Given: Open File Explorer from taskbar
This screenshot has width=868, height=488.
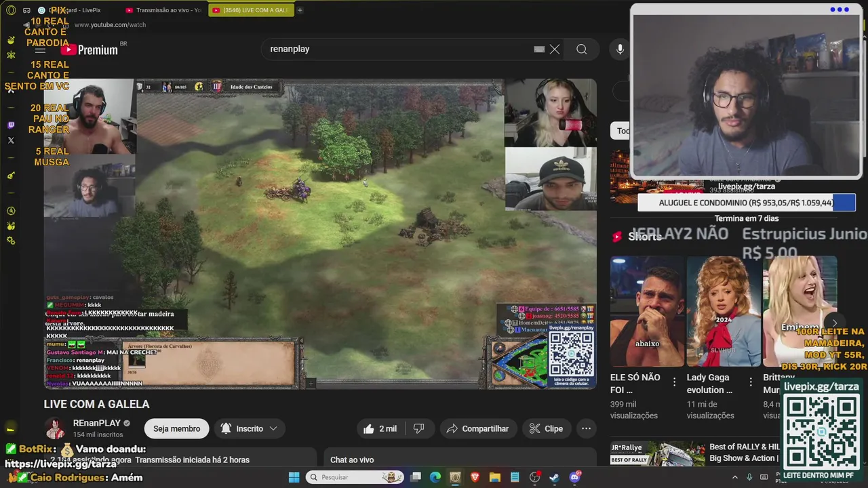Looking at the screenshot, I should (x=494, y=477).
